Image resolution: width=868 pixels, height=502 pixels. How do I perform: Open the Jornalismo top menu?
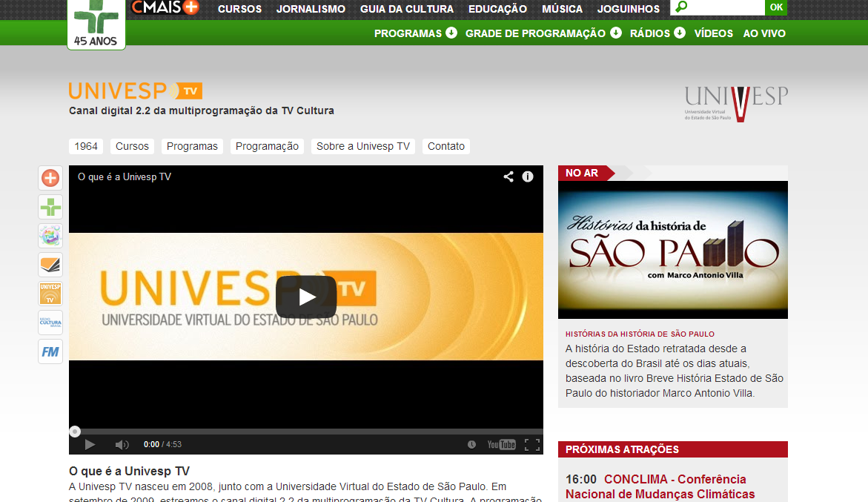click(x=311, y=9)
